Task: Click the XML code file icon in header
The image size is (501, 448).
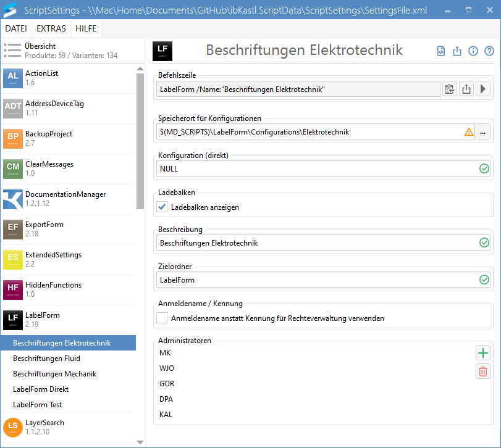Action: [x=441, y=51]
